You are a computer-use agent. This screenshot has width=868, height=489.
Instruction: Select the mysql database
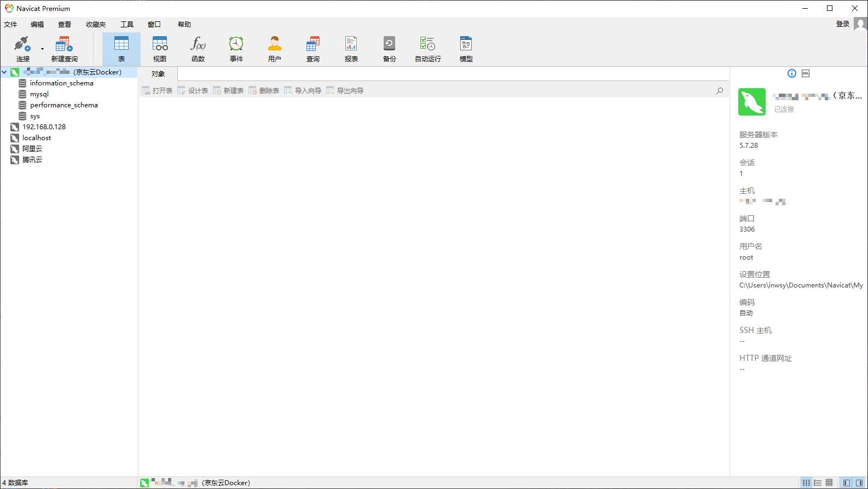pyautogui.click(x=39, y=94)
